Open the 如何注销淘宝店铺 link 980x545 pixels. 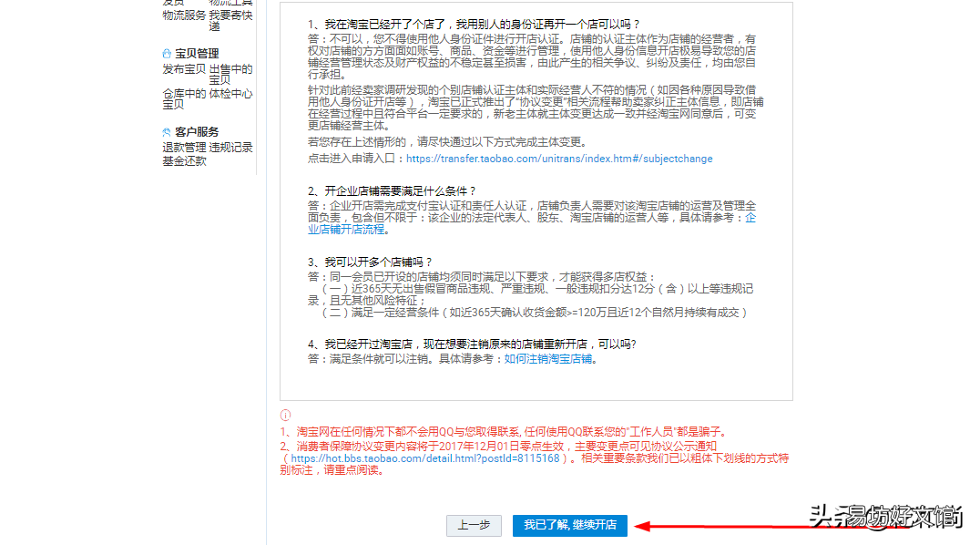tap(548, 359)
